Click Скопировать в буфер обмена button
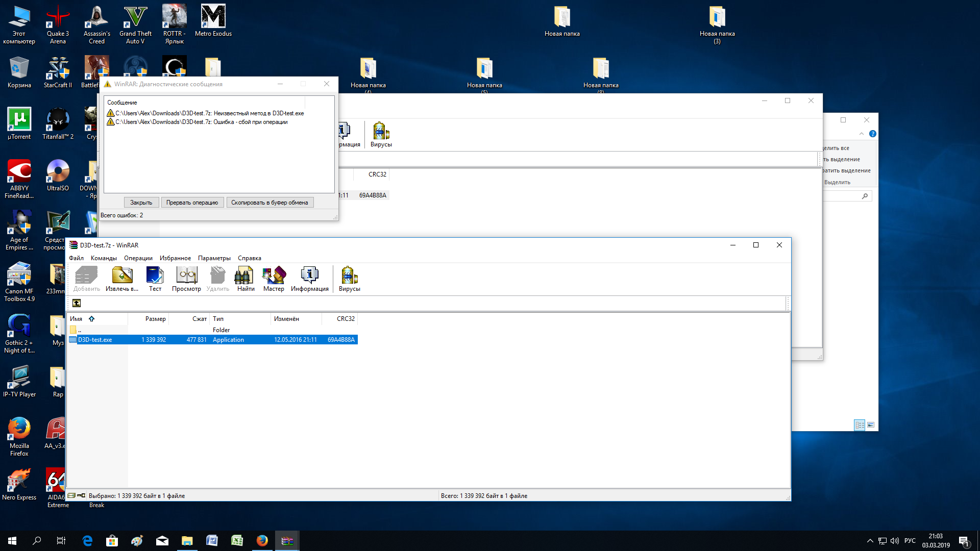Screen dimensions: 980x551 click(x=269, y=203)
